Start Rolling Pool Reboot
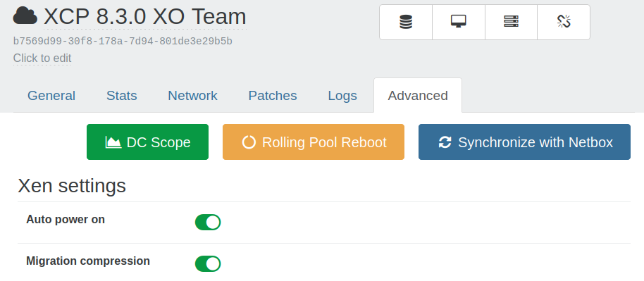Screen dimensions: 644x281 coord(314,142)
